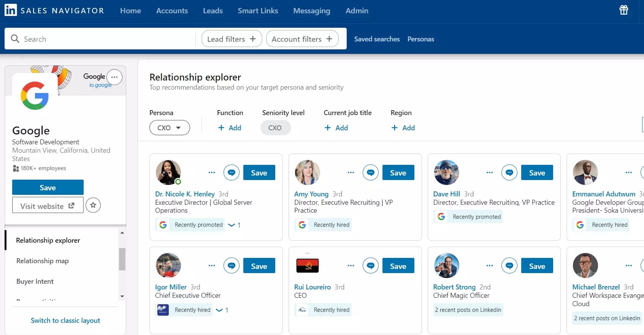Open three-dot menu on Rui Loureiro's card
The height and width of the screenshot is (335, 644).
click(x=351, y=265)
